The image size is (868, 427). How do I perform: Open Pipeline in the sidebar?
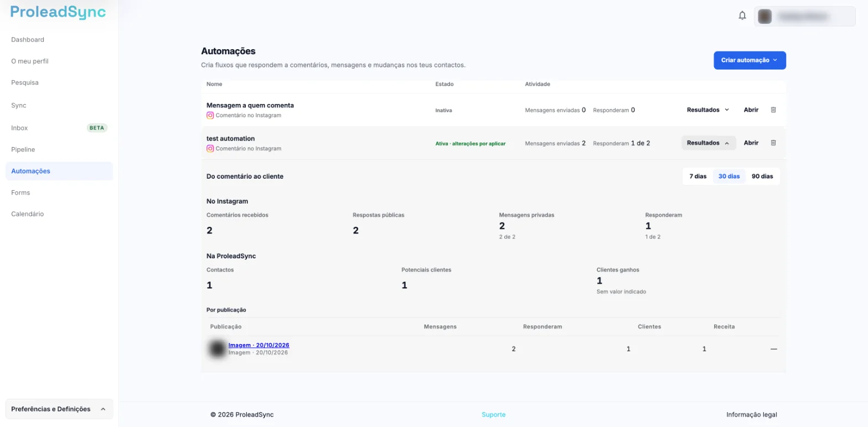click(23, 150)
